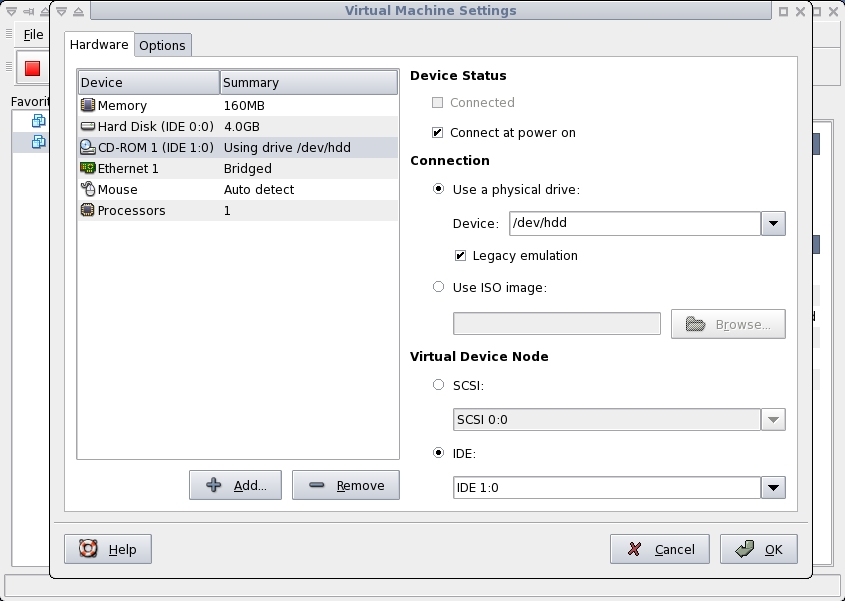Open the SCSI 0:0 dropdown arrow
845x601 pixels.
[773, 419]
